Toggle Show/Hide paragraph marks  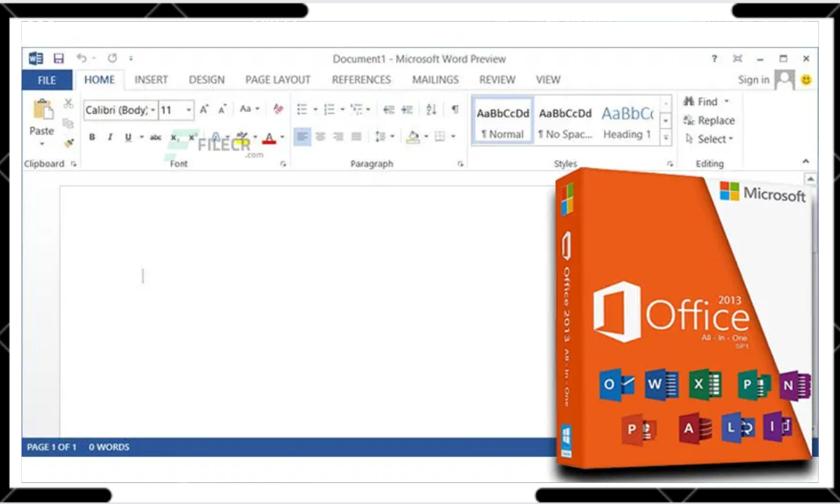pyautogui.click(x=455, y=109)
